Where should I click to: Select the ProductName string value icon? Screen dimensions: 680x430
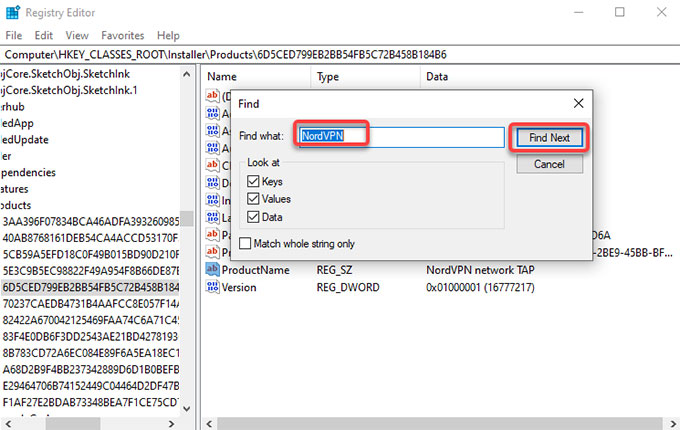click(212, 270)
